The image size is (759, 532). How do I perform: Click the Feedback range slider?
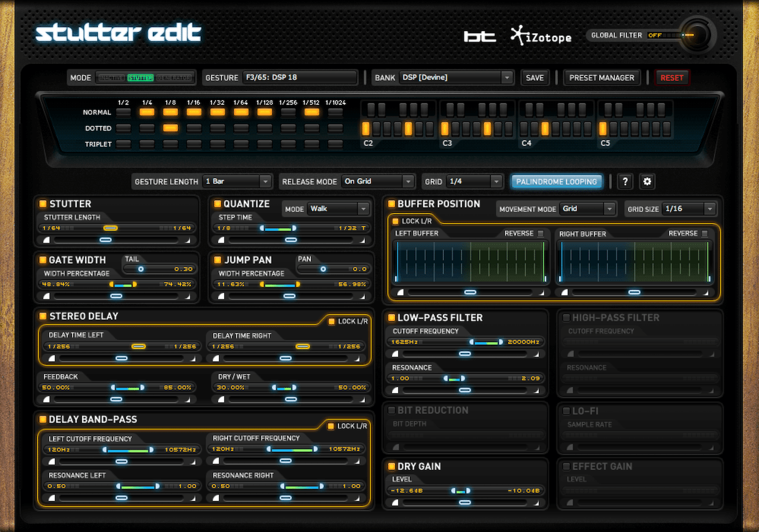tap(117, 387)
